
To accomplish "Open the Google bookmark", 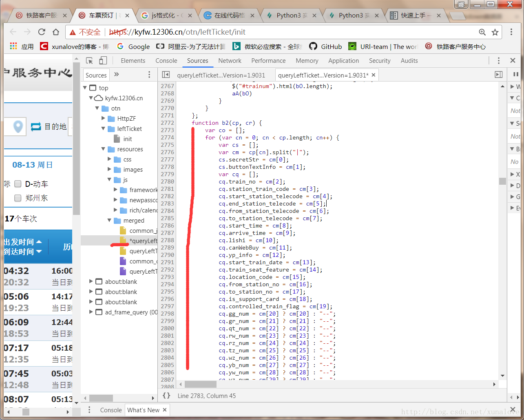I will pos(133,46).
